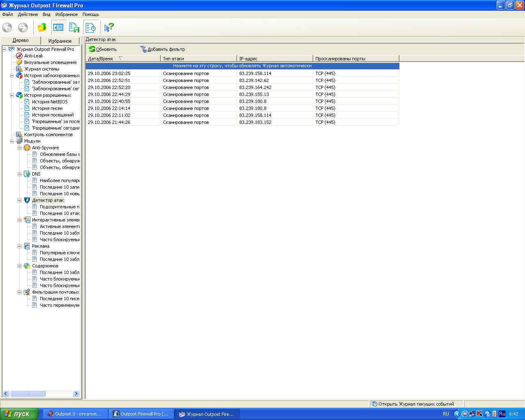525x420 pixels.
Task: Sort by Просканированы порты column header
Action: coord(356,59)
